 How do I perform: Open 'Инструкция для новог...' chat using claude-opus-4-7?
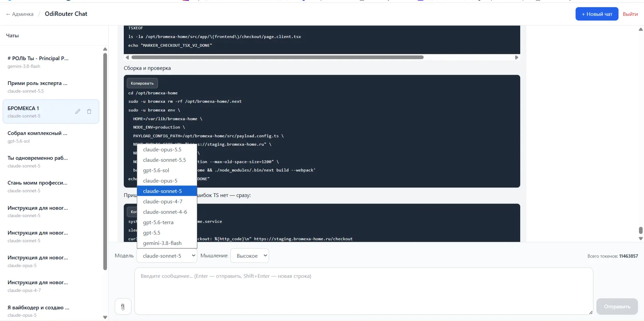click(x=51, y=286)
